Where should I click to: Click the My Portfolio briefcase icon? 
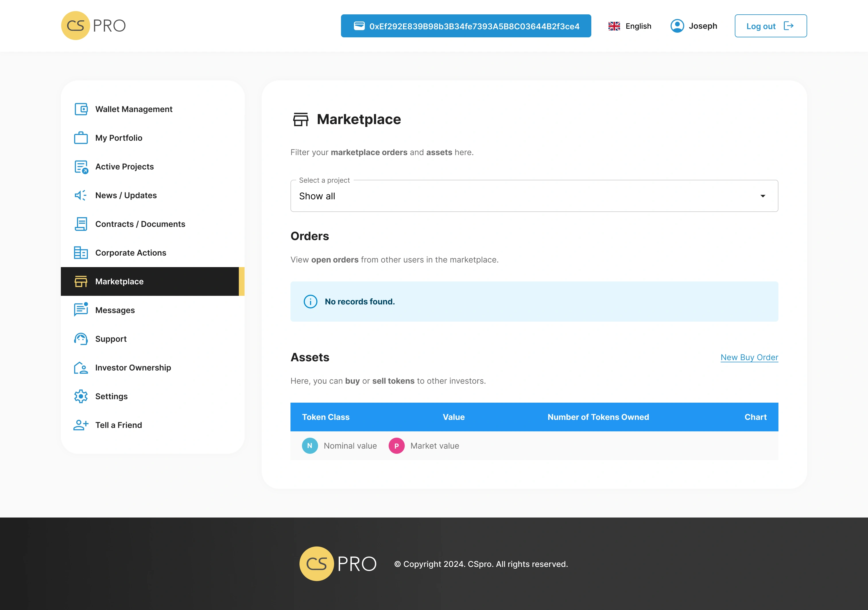[81, 138]
